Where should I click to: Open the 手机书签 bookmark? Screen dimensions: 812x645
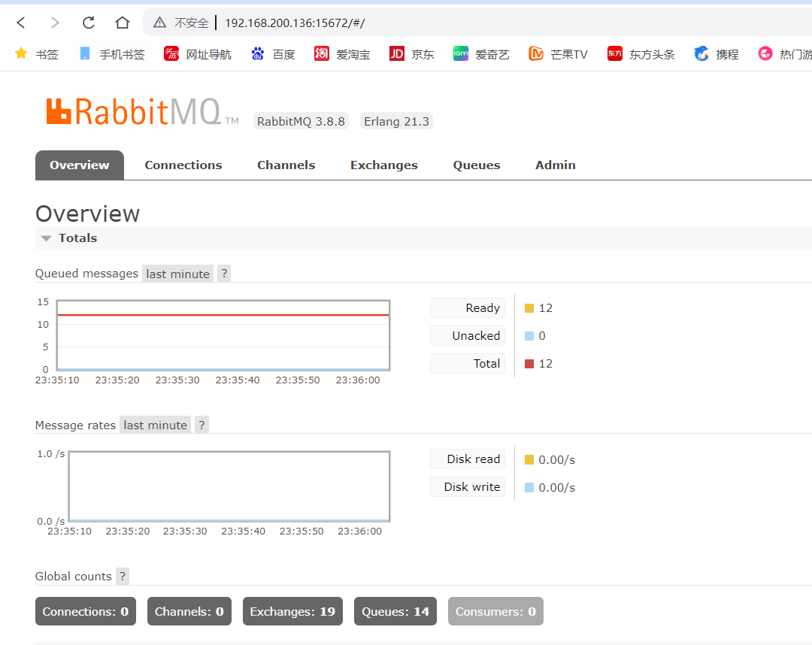tap(112, 54)
